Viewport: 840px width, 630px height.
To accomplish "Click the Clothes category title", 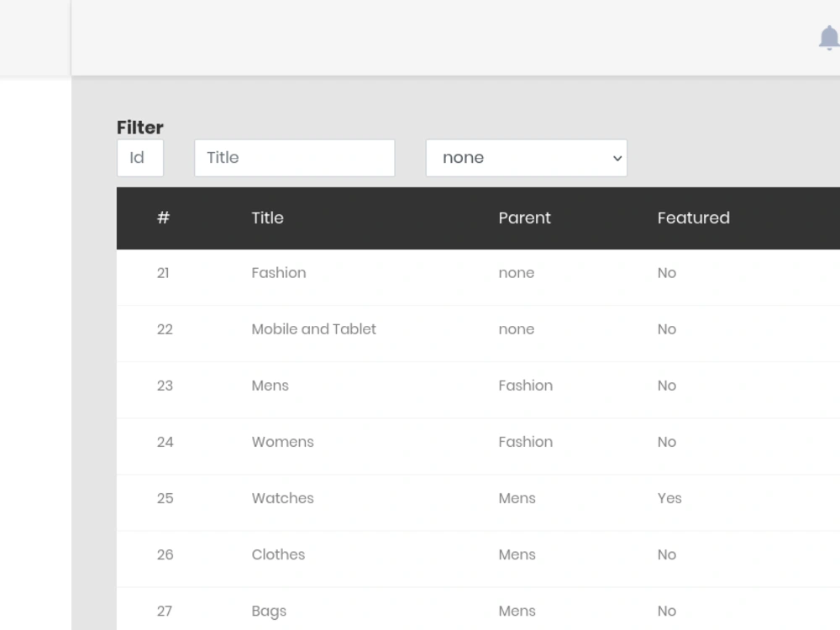I will coord(278,554).
